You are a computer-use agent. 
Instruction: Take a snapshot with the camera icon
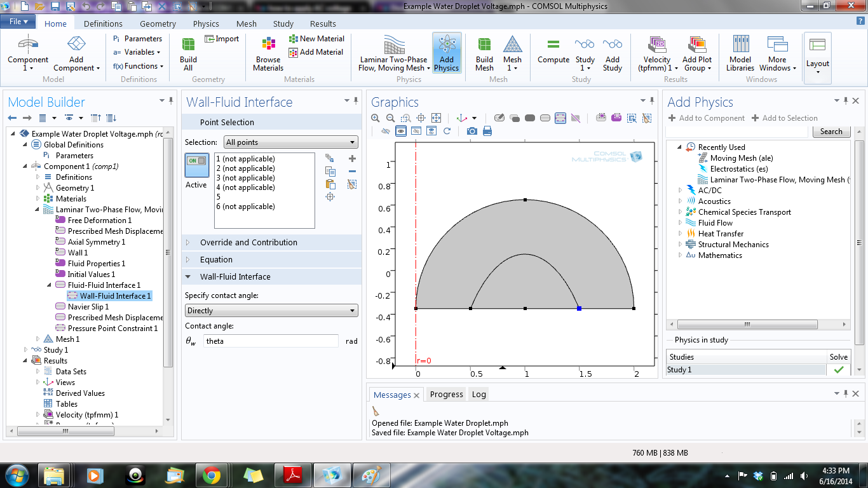471,131
